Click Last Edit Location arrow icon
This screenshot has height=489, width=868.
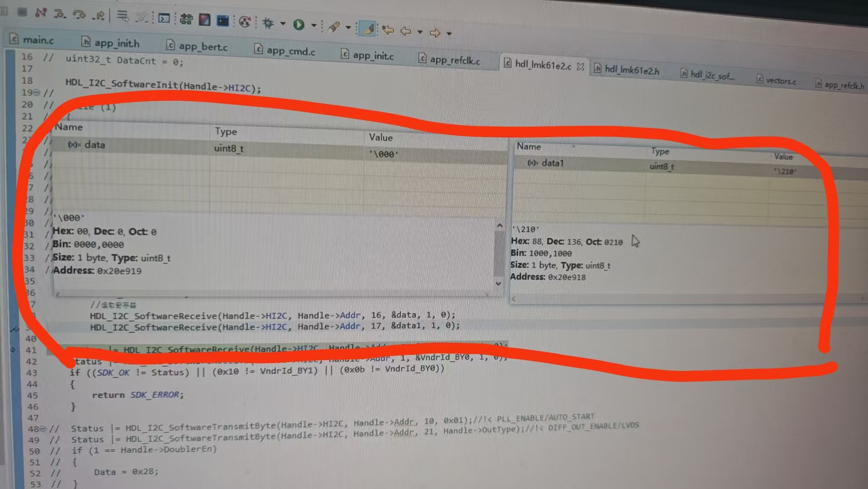coord(388,30)
